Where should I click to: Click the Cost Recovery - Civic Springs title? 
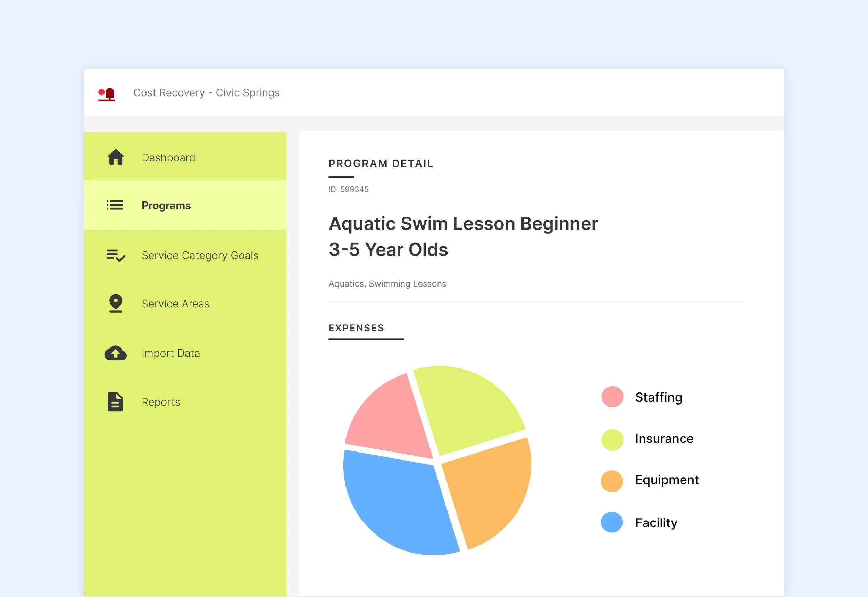[x=207, y=93]
